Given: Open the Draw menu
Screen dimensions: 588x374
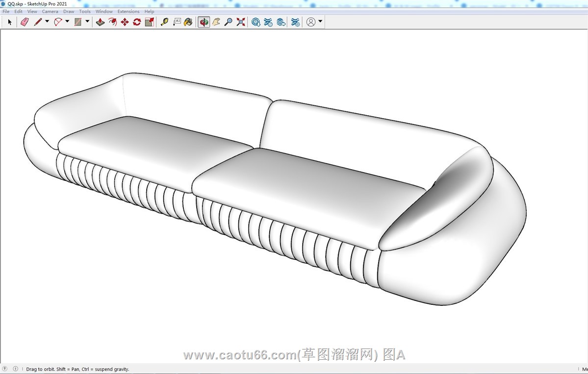Looking at the screenshot, I should [69, 11].
